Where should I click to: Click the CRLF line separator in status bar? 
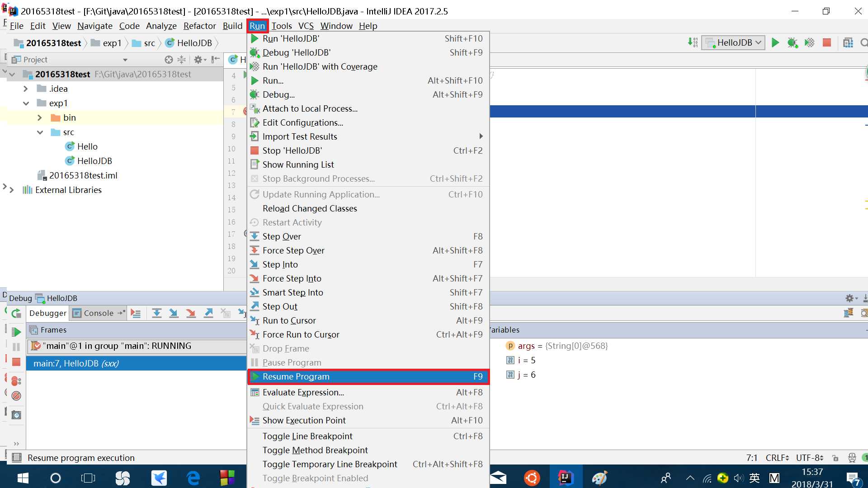click(777, 458)
